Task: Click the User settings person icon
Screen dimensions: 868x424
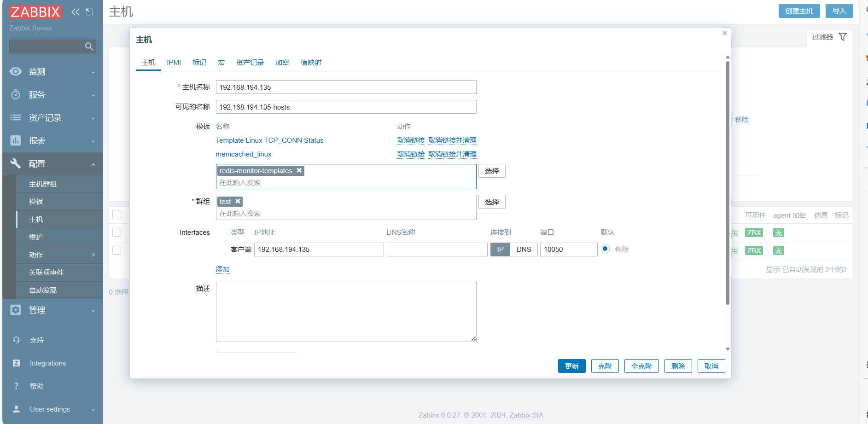Action: click(16, 409)
